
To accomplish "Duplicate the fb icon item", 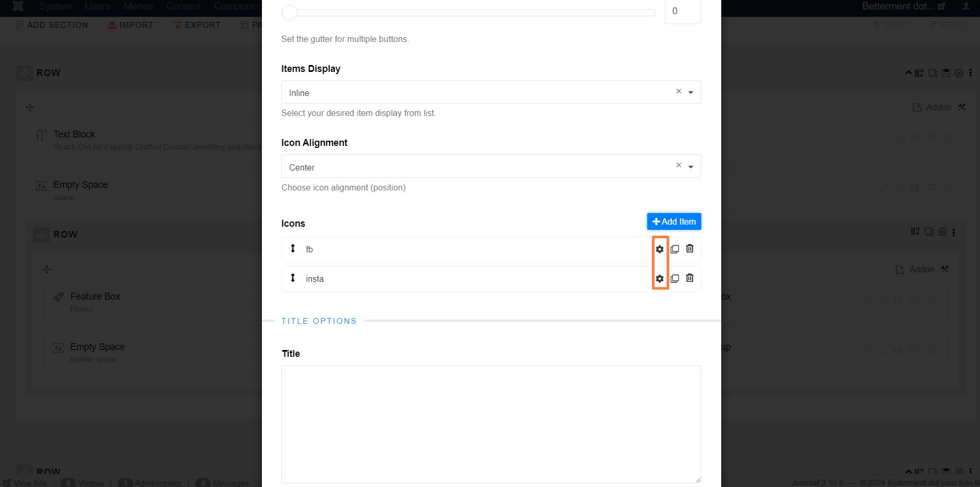I will [675, 249].
